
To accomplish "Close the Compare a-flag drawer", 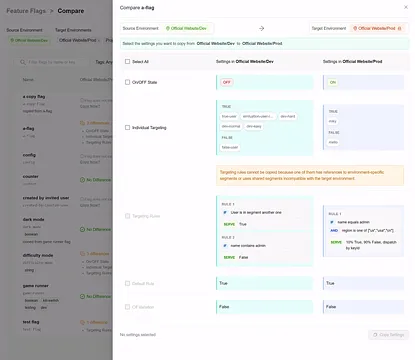I will [x=406, y=7].
